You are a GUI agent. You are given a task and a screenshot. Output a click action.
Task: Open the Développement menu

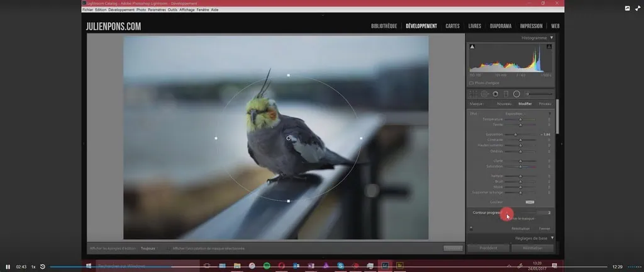pyautogui.click(x=121, y=10)
